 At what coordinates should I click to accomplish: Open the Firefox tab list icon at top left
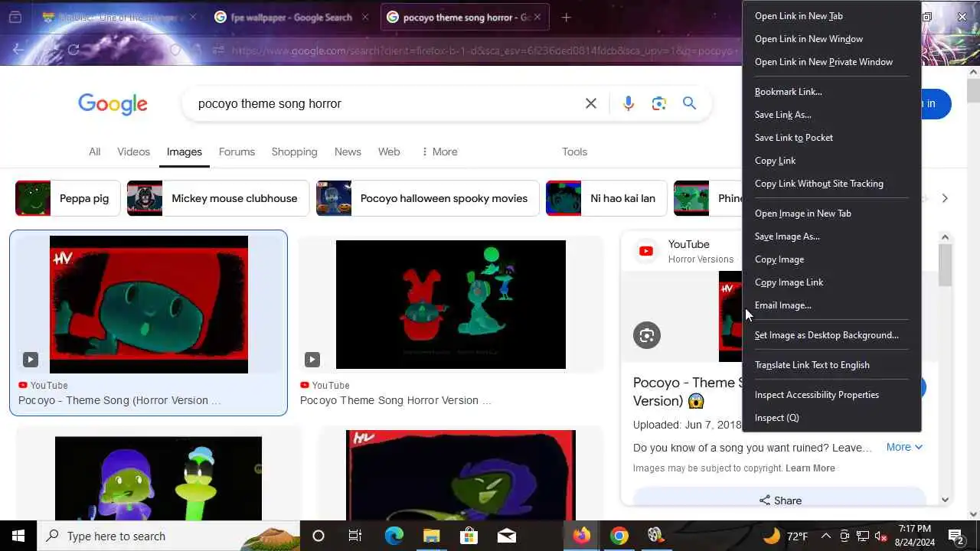point(15,17)
